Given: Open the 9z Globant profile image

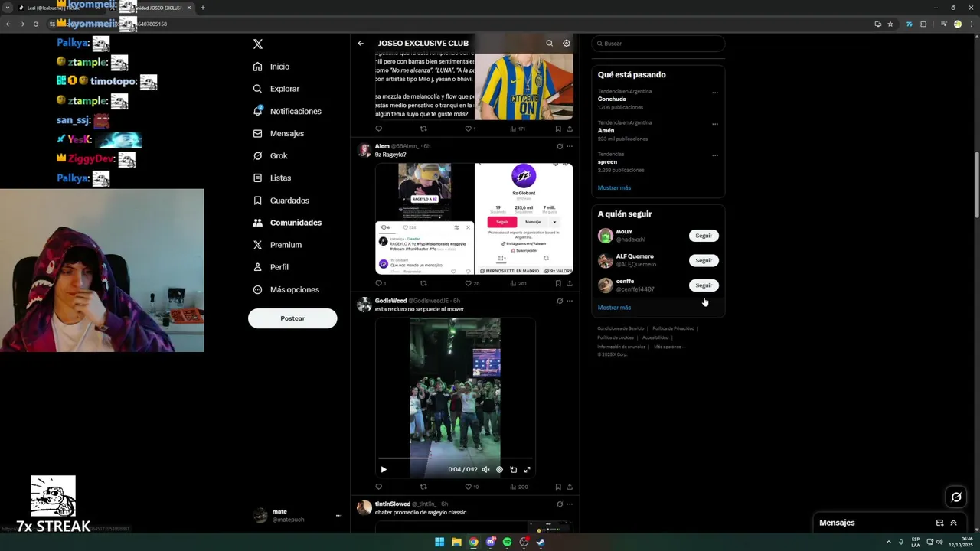Looking at the screenshot, I should (524, 218).
